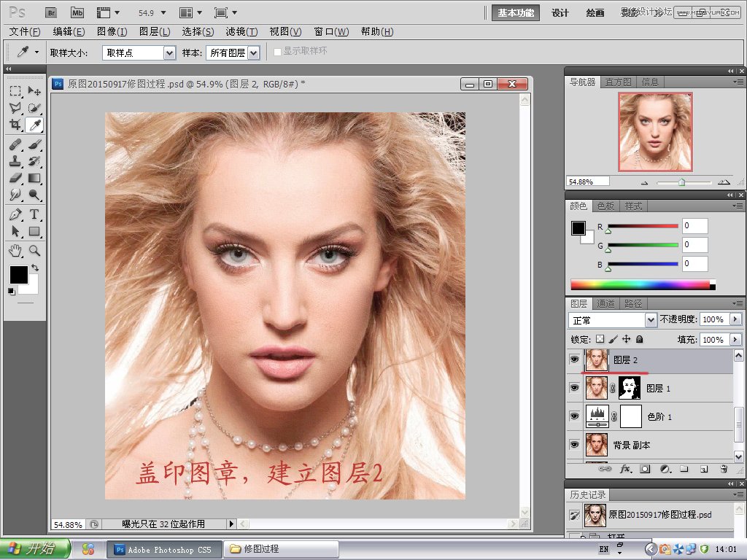Select the Crop tool

15,125
